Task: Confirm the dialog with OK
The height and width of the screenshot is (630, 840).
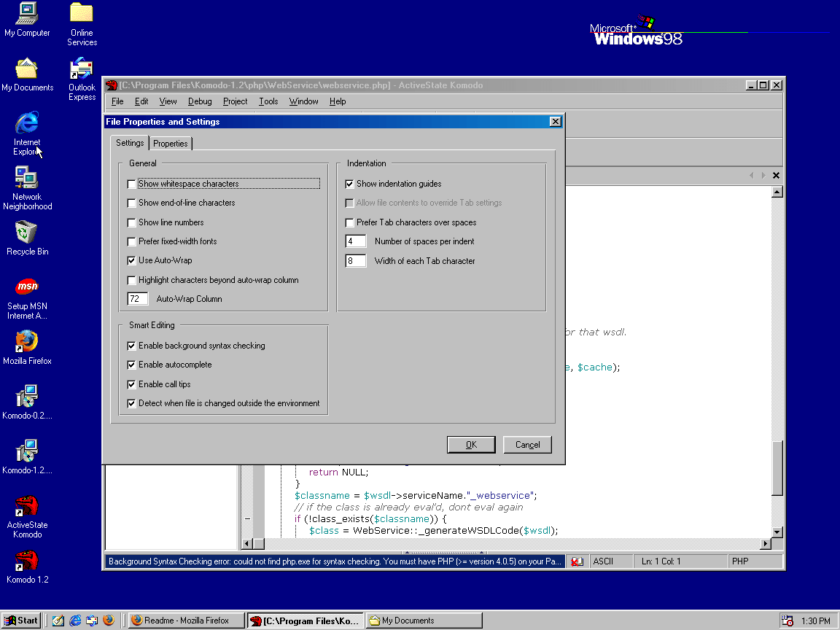Action: [x=472, y=445]
